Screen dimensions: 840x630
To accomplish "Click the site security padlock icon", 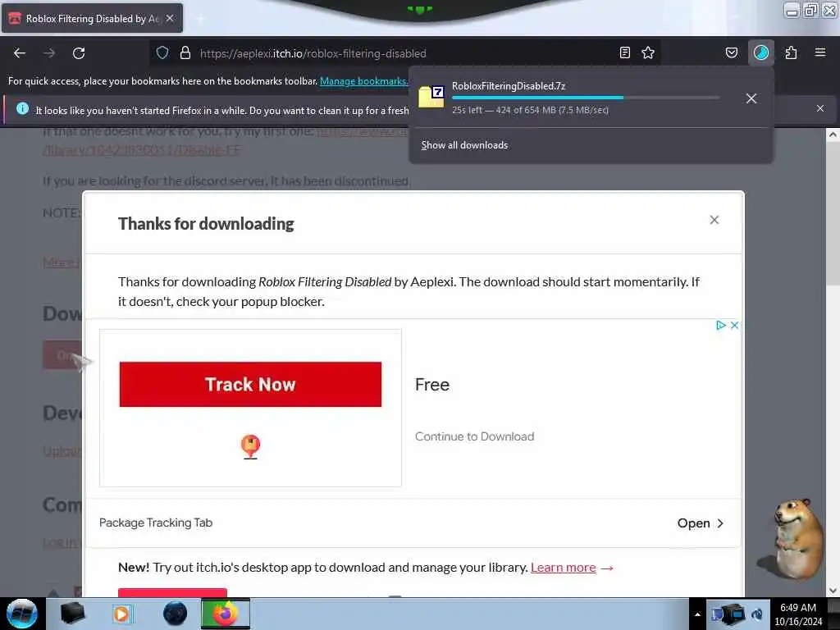I will (x=185, y=52).
